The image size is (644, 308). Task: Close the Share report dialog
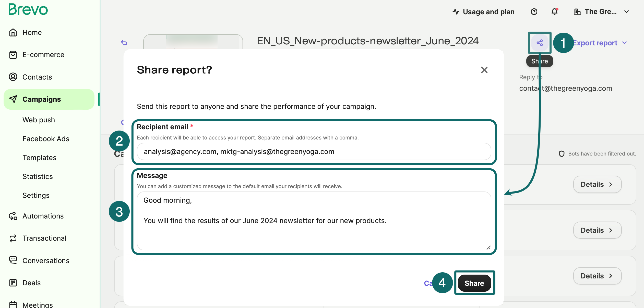tap(484, 70)
